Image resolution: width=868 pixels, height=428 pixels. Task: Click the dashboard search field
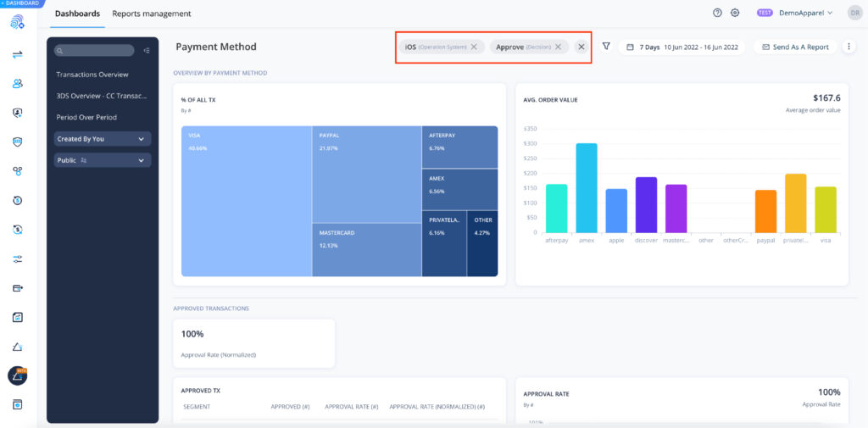94,50
